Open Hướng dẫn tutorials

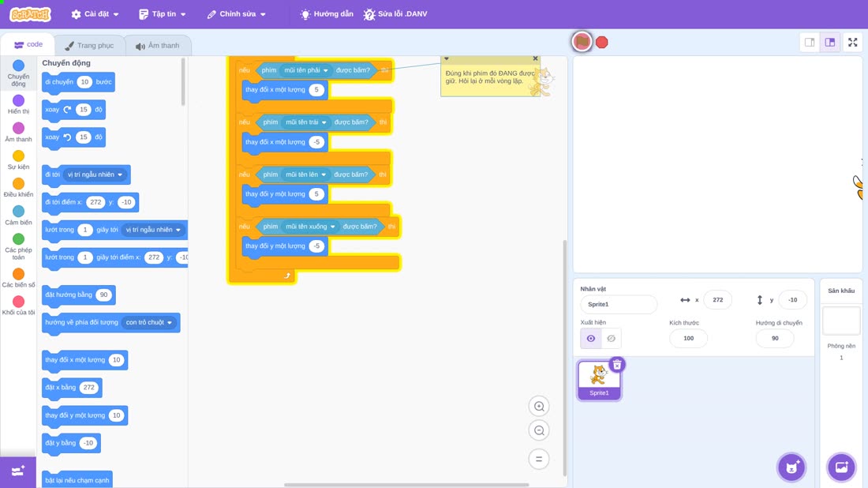327,14
